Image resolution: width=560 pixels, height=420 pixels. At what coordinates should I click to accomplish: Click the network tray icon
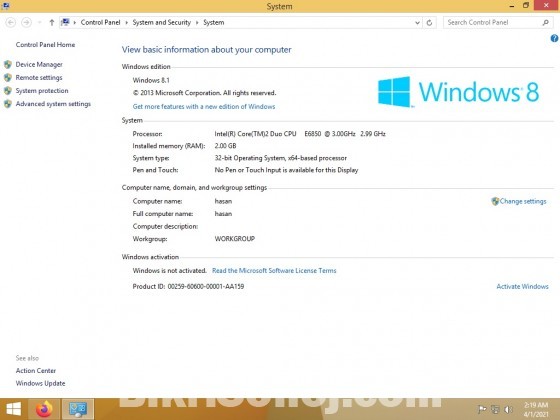tap(495, 409)
